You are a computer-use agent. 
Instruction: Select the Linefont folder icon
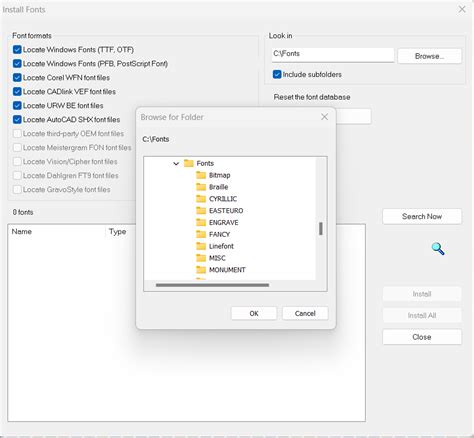pos(201,246)
